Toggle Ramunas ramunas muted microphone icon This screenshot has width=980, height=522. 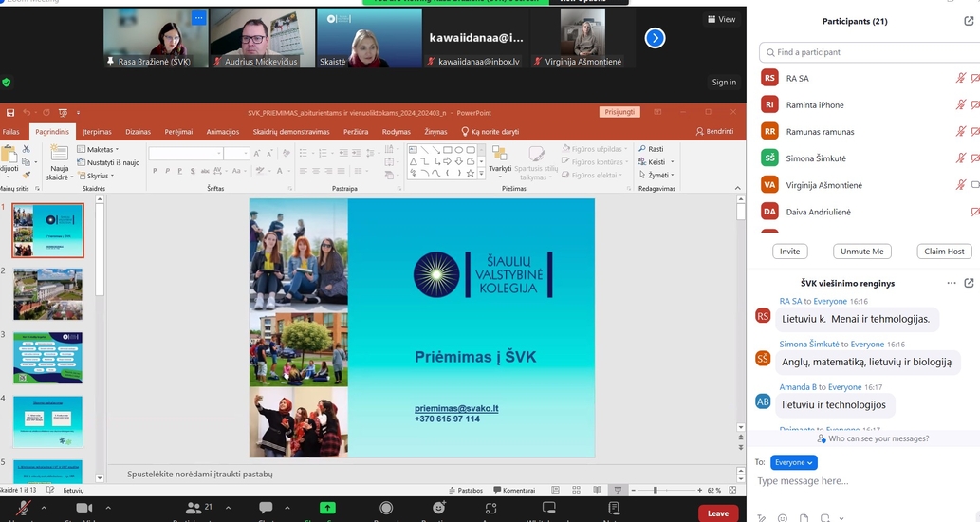coord(961,131)
